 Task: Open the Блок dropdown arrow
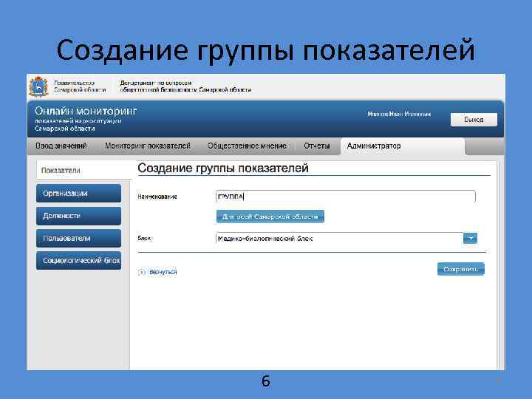click(470, 238)
